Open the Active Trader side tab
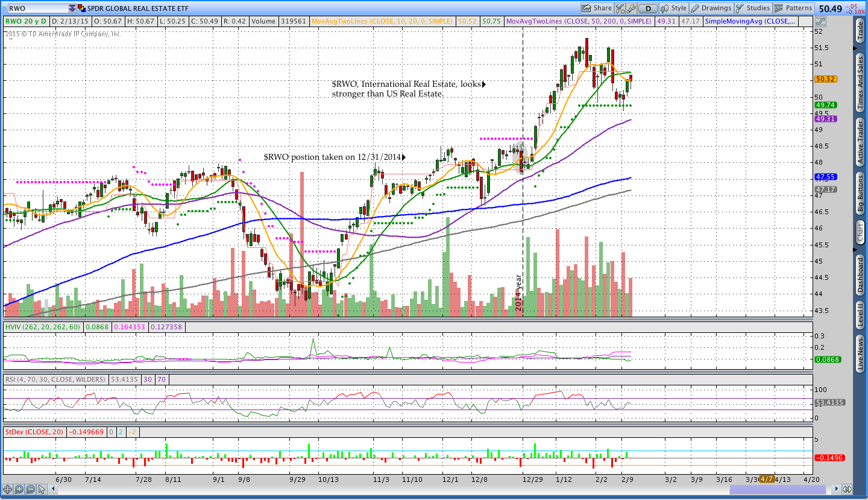Image resolution: width=868 pixels, height=500 pixels. [860, 142]
